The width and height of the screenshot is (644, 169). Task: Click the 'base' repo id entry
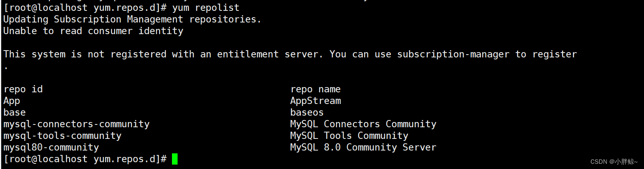14,112
